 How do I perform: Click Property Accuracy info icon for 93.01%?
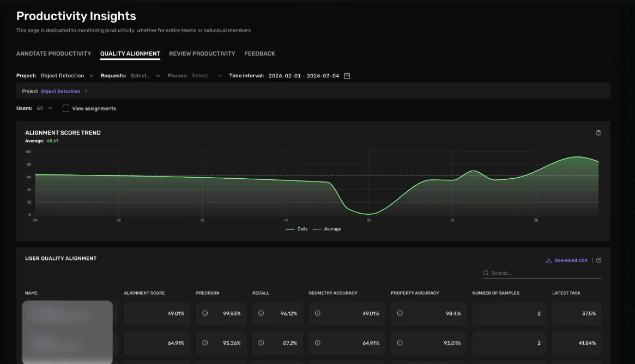pyautogui.click(x=400, y=343)
